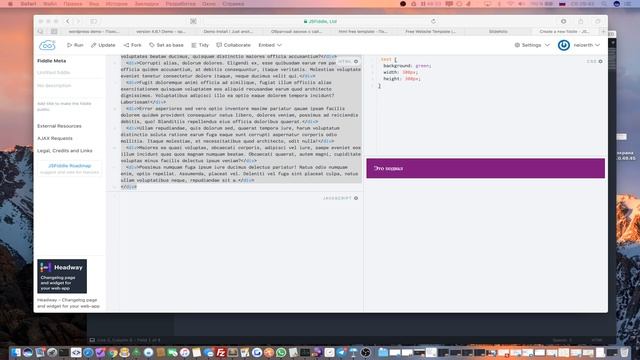Click the background: green CSS line
640x360 pixels.
(407, 65)
